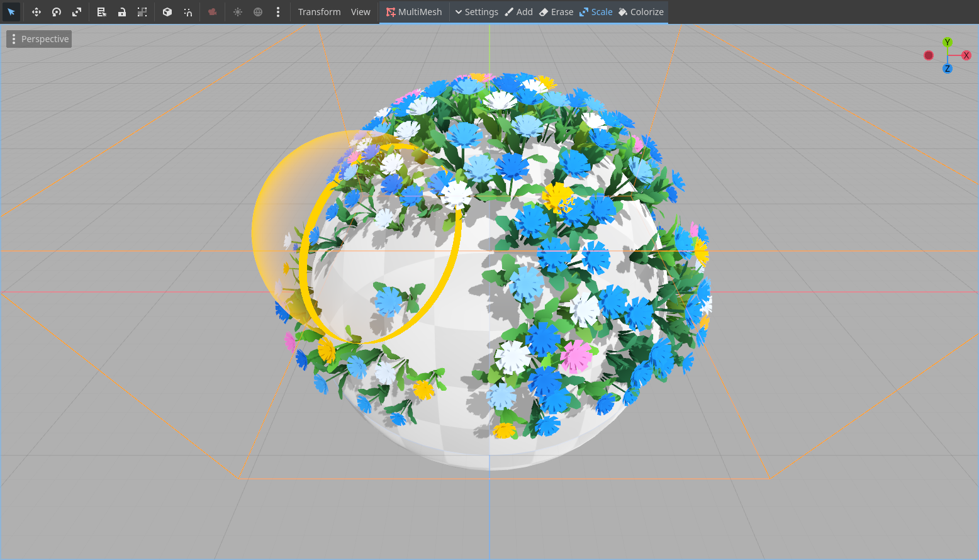Group the selected node's children
The image size is (979, 560).
pos(142,12)
